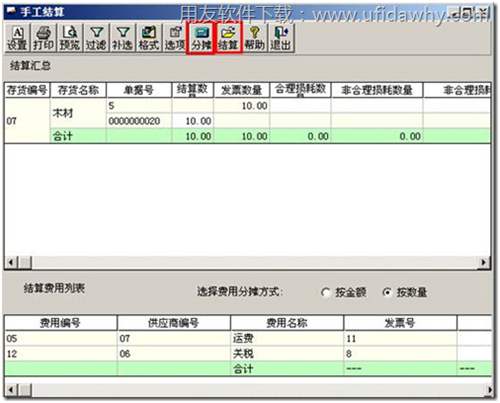
Task: Click the 退出 exit icon
Action: 281,38
